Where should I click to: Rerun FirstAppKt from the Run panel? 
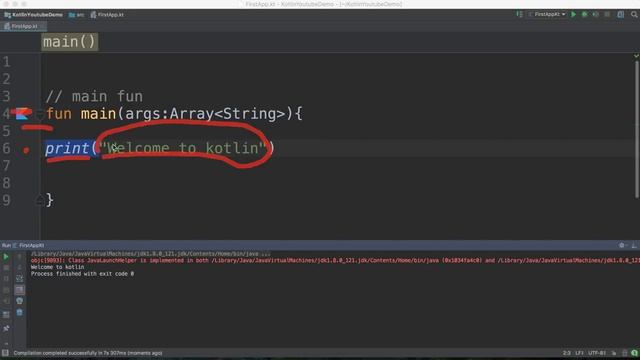6,257
